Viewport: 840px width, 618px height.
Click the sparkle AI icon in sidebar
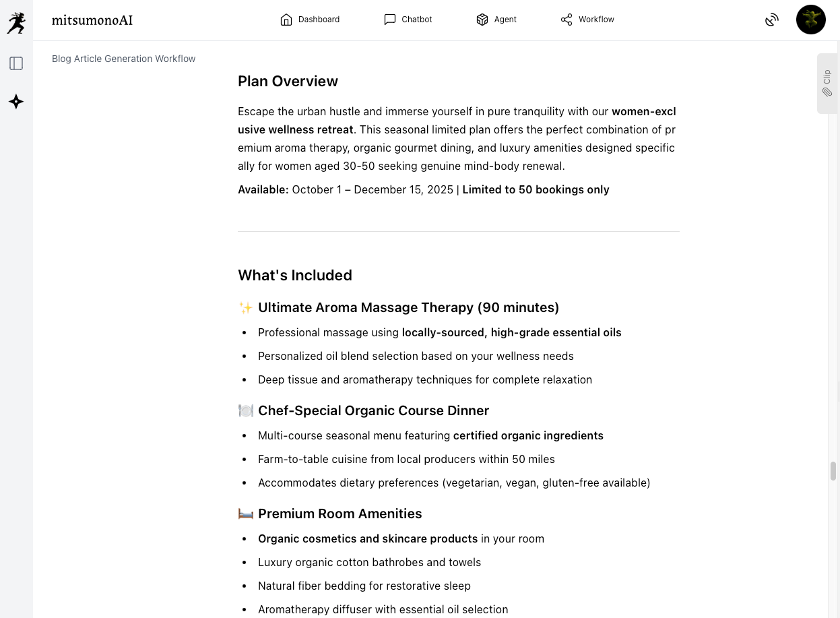click(x=16, y=102)
